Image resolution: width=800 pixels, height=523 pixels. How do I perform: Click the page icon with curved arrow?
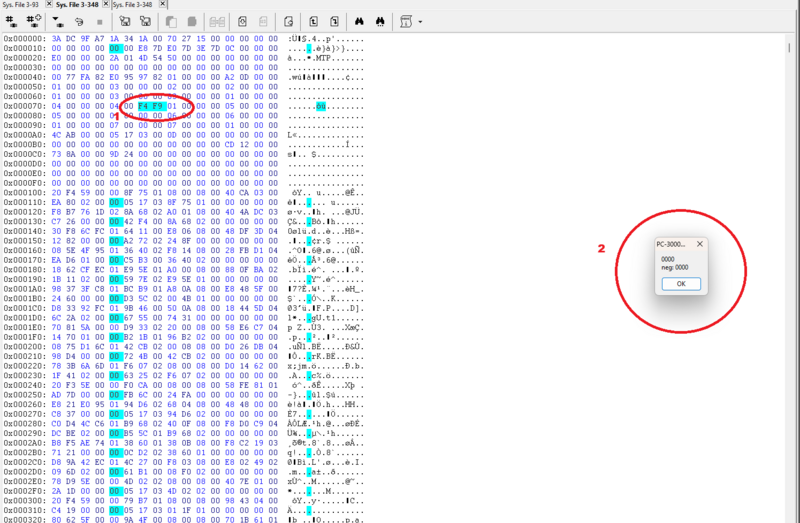click(x=289, y=20)
